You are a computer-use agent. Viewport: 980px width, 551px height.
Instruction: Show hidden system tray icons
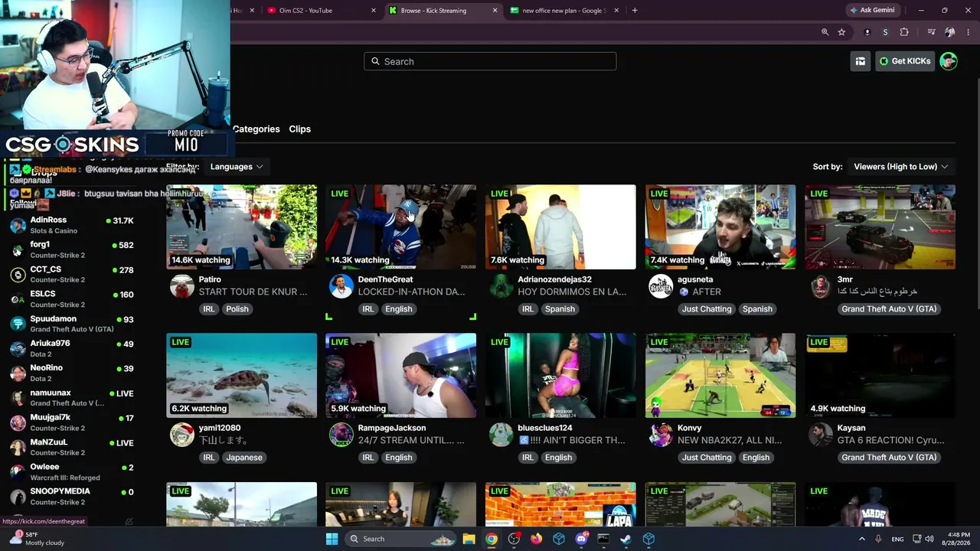[x=861, y=539]
